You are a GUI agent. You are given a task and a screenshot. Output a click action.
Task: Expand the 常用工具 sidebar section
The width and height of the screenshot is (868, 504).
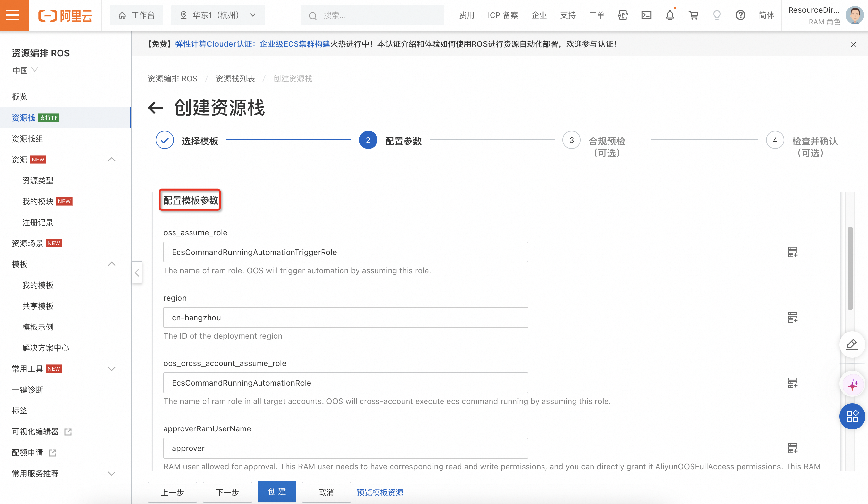(x=111, y=369)
